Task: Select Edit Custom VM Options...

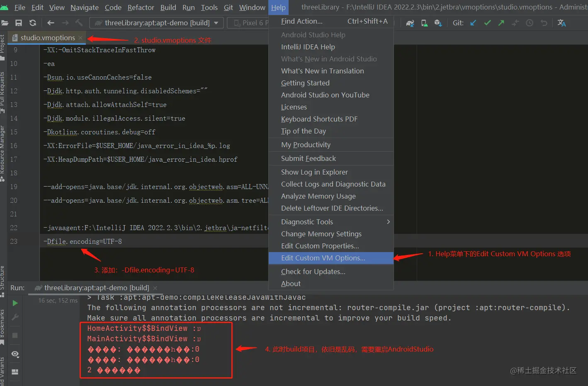Action: pyautogui.click(x=331, y=258)
